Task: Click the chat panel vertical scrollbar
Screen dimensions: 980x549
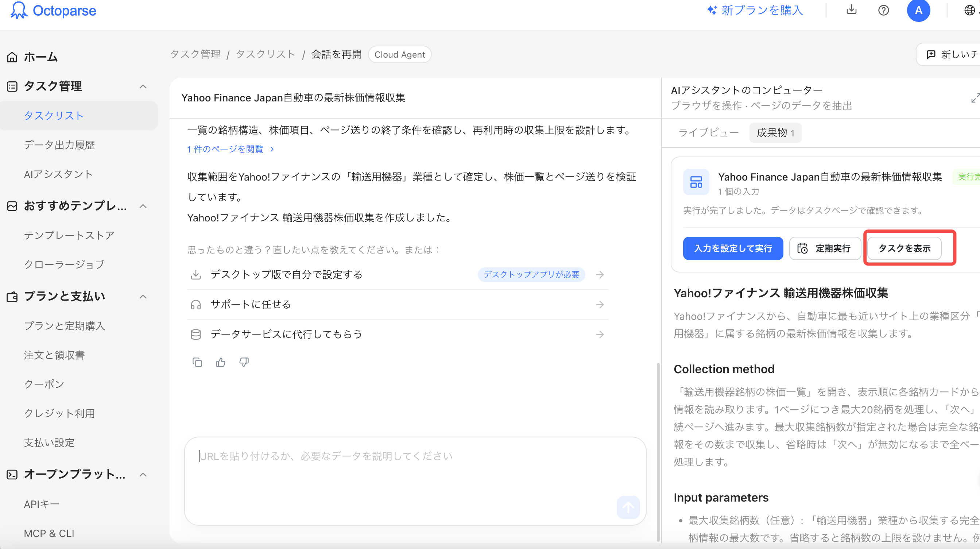Action: pos(658,452)
